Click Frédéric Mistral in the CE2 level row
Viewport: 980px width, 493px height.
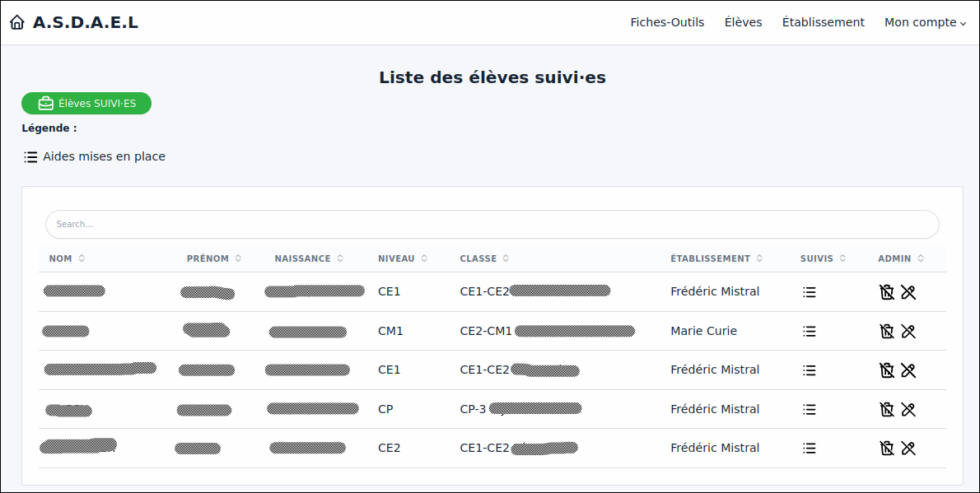click(715, 448)
